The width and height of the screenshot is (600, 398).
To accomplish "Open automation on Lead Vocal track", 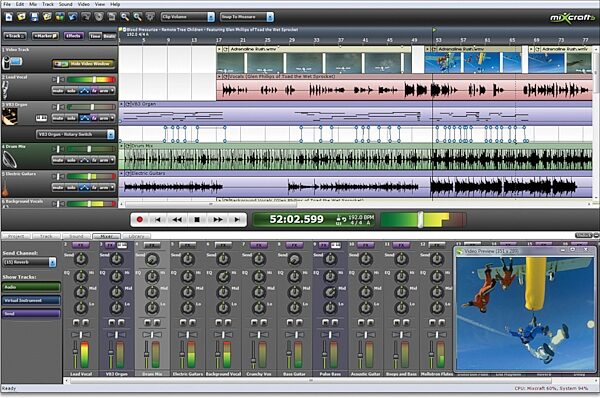I will coord(84,91).
